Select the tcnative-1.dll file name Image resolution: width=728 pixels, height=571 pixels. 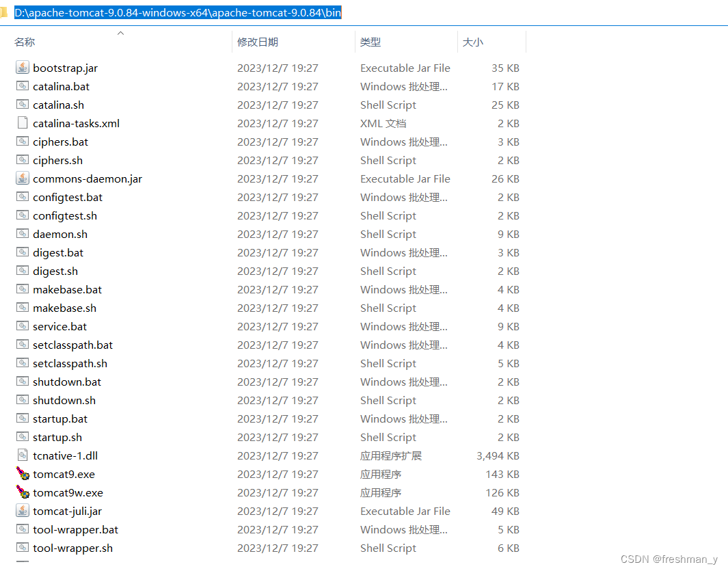65,456
